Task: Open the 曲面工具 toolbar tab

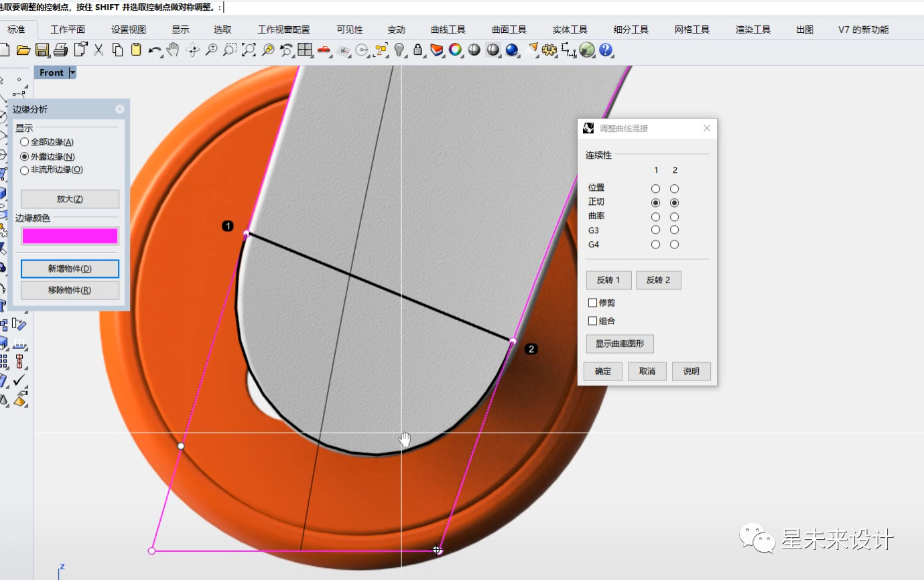Action: (x=509, y=29)
